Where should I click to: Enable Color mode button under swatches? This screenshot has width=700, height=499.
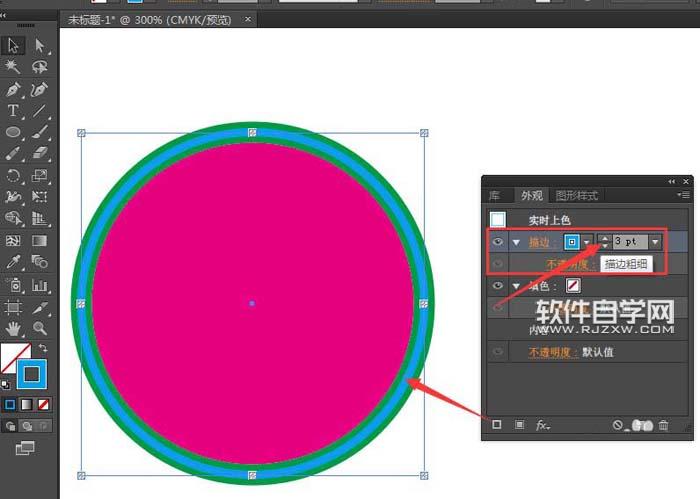point(10,405)
